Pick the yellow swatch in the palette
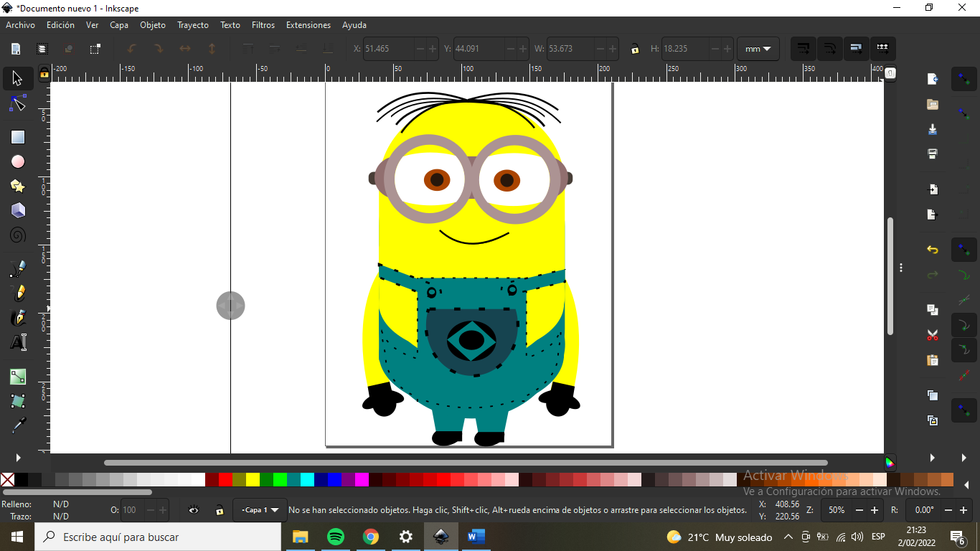This screenshot has width=980, height=551. click(x=253, y=479)
